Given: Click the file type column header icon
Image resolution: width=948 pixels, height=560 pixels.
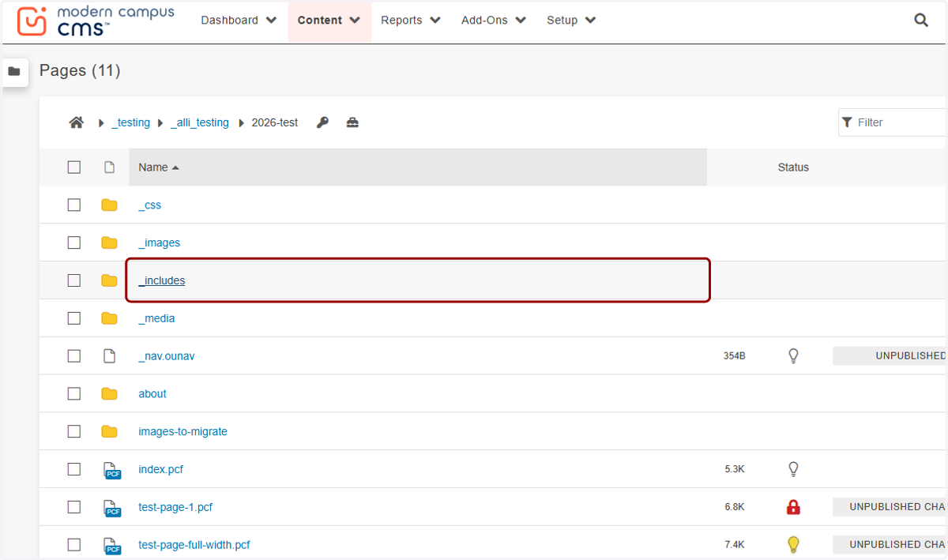Looking at the screenshot, I should point(110,167).
